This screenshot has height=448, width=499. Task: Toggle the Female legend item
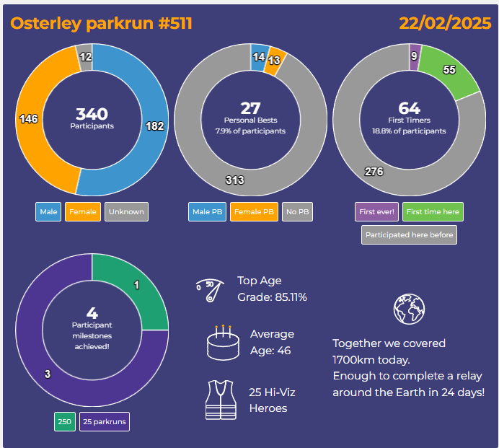tap(83, 212)
